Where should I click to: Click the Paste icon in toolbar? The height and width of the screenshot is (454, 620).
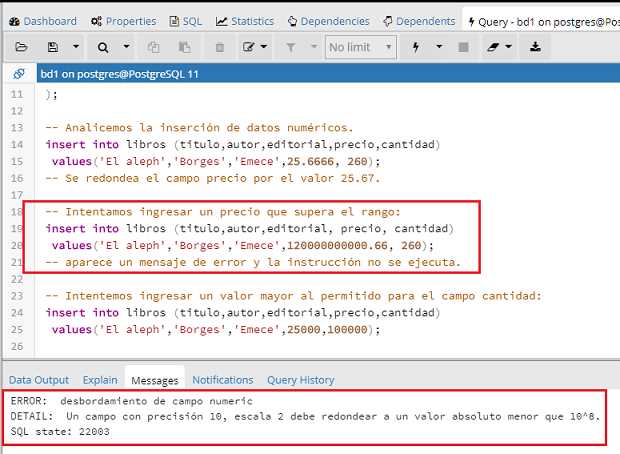tap(184, 47)
